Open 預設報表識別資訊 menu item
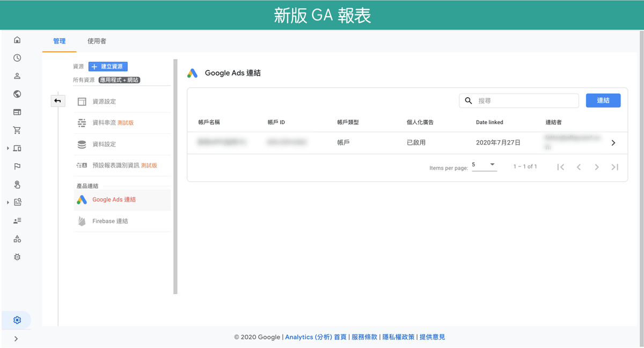Screen dimensions: 644x348 point(122,165)
